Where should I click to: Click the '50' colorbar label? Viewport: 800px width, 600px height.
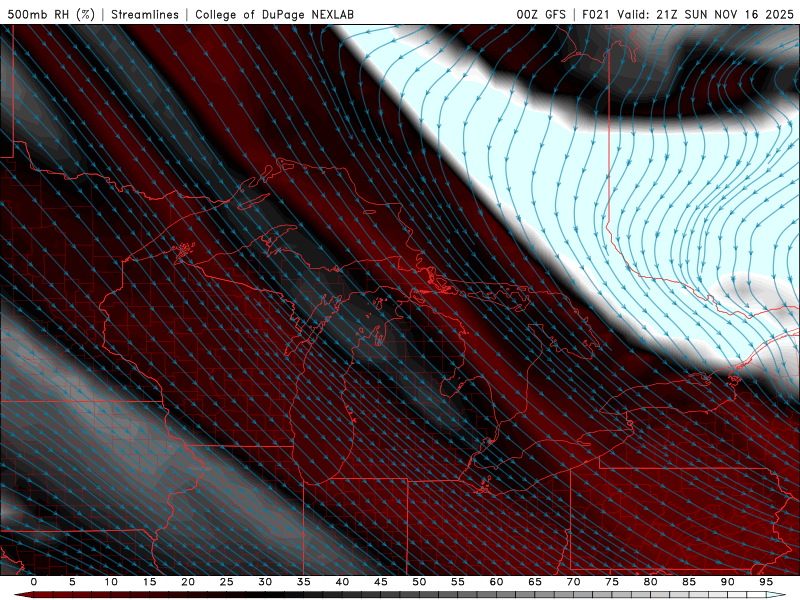pyautogui.click(x=419, y=582)
